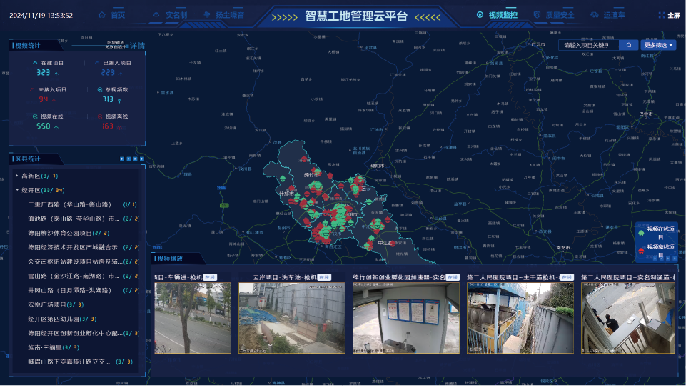
Task: Click the 详情 details link
Action: [x=137, y=46]
